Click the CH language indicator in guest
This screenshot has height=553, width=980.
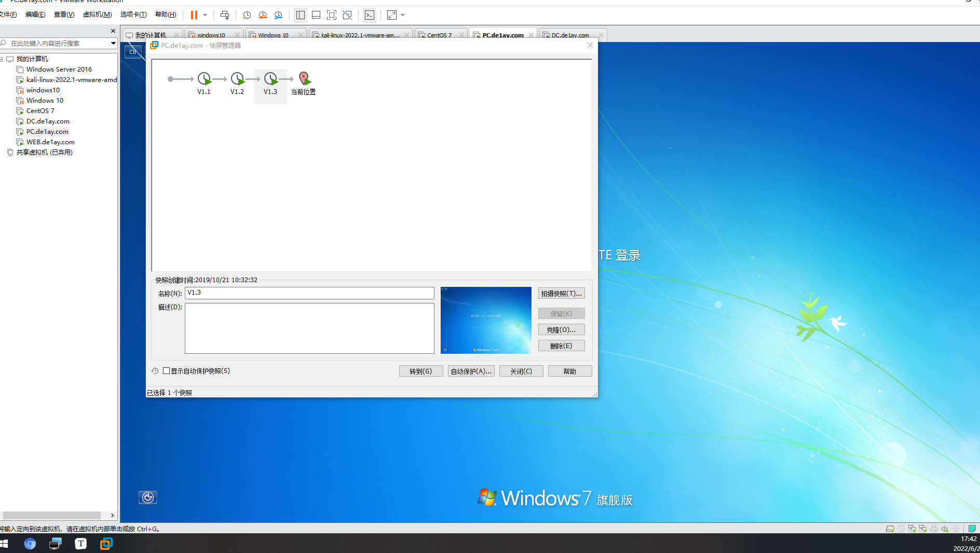click(133, 52)
